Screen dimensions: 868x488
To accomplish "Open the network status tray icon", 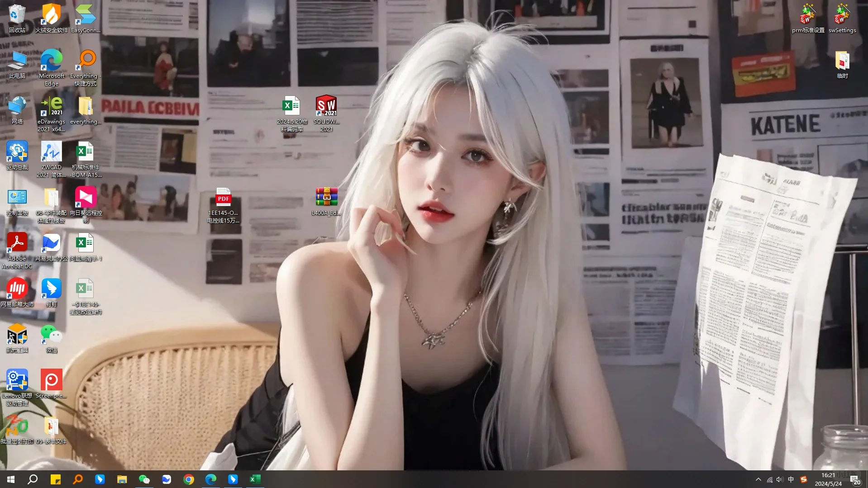I will point(769,479).
